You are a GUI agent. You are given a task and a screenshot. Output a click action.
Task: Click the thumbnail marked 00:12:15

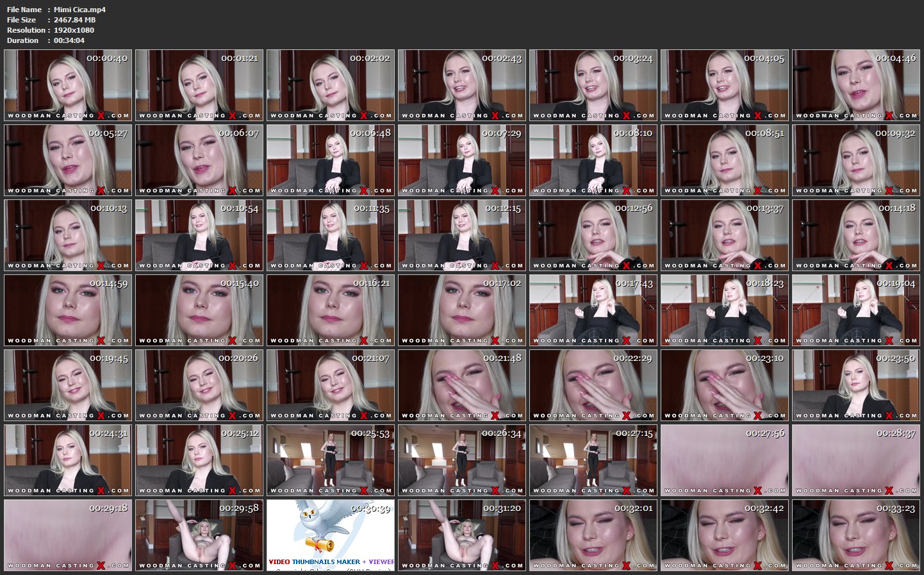(462, 235)
